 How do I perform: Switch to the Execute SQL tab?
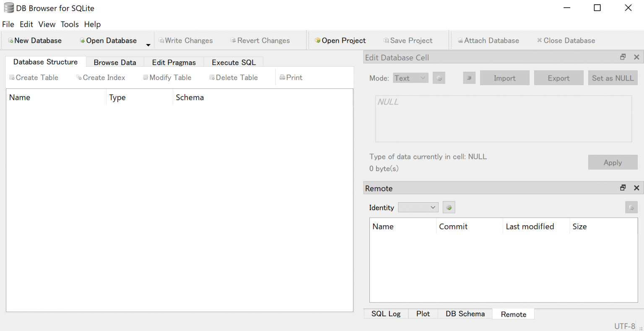coord(234,63)
